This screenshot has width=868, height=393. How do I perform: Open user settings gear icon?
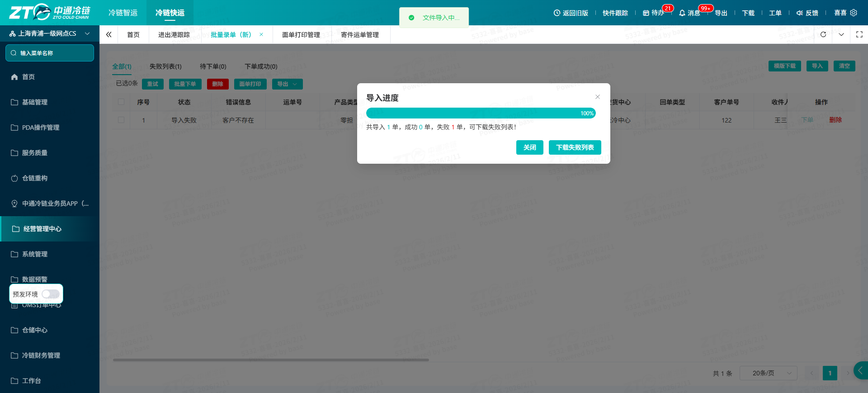(854, 13)
